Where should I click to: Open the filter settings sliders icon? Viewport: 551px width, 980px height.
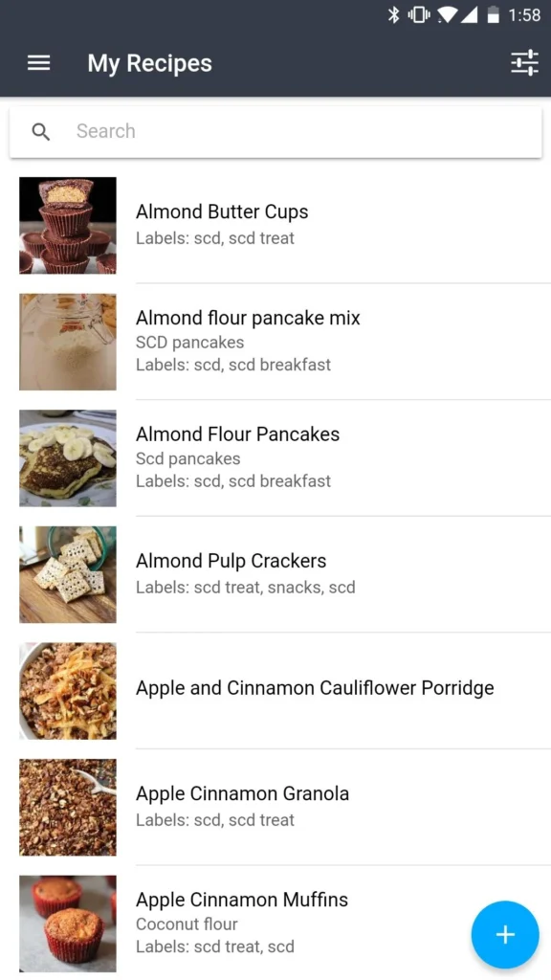click(524, 63)
